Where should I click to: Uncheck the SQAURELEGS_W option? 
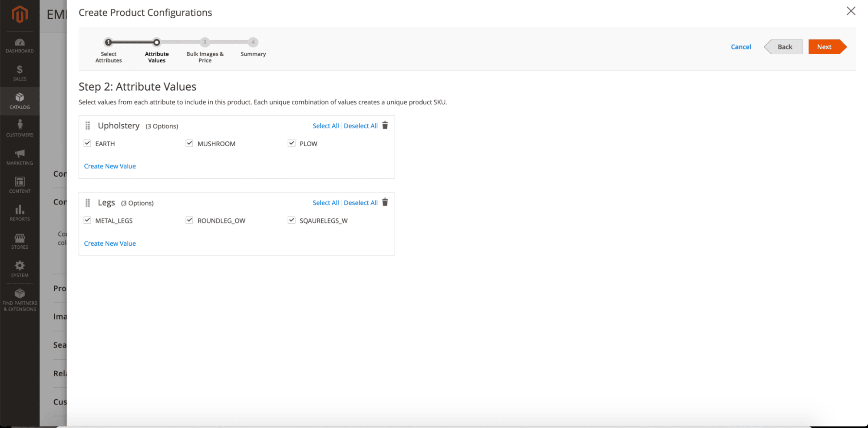coord(291,220)
